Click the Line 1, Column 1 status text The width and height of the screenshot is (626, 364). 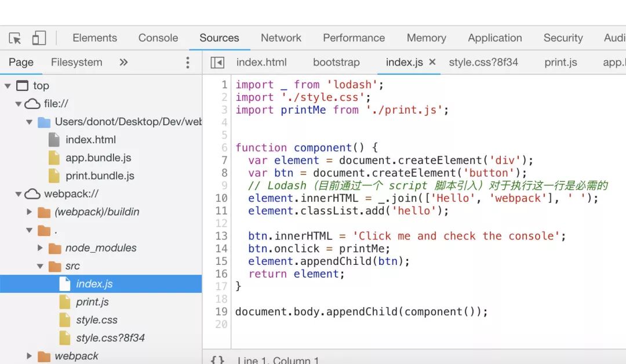[x=278, y=361]
